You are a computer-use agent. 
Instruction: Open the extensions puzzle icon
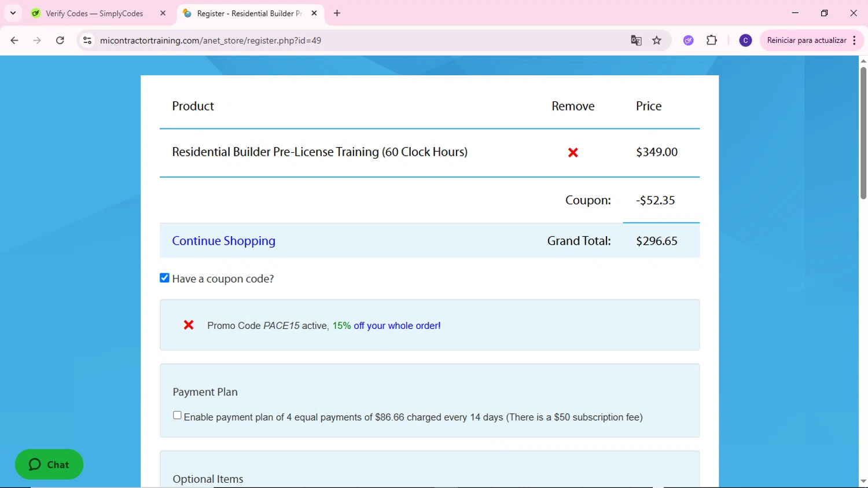tap(712, 41)
